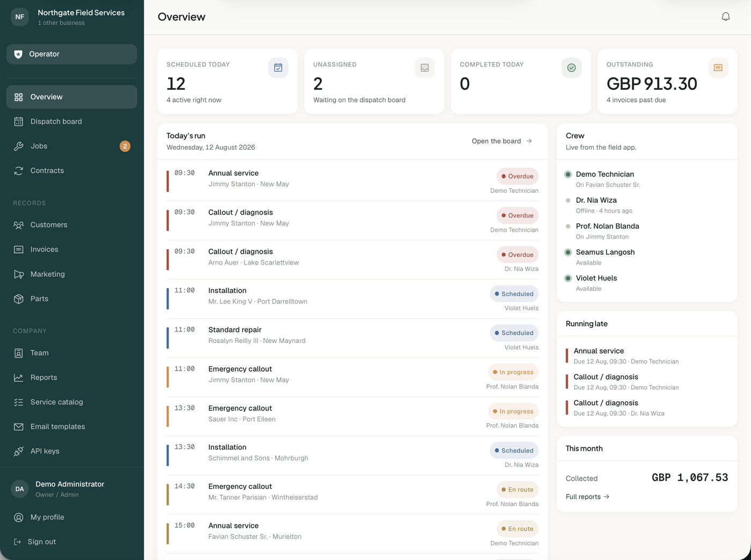The height and width of the screenshot is (560, 751).
Task: Open the 11:00 Standard repair job
Action: click(x=352, y=338)
